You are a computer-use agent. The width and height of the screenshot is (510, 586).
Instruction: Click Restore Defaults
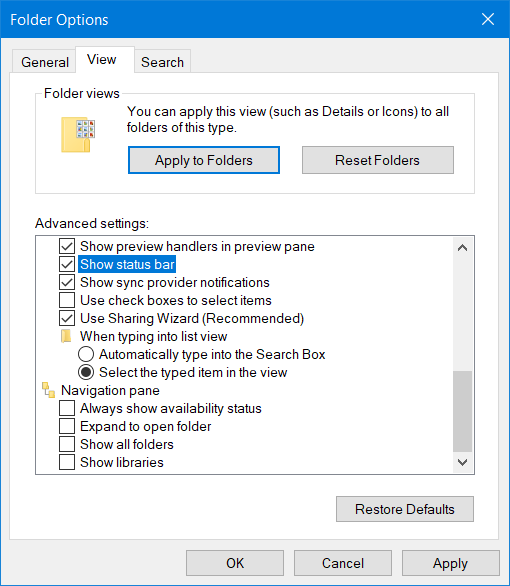coord(405,509)
